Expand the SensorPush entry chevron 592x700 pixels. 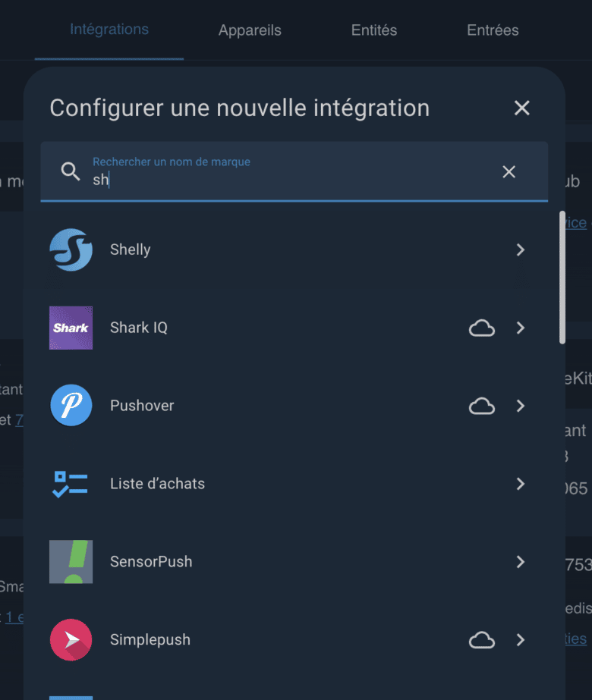(521, 562)
